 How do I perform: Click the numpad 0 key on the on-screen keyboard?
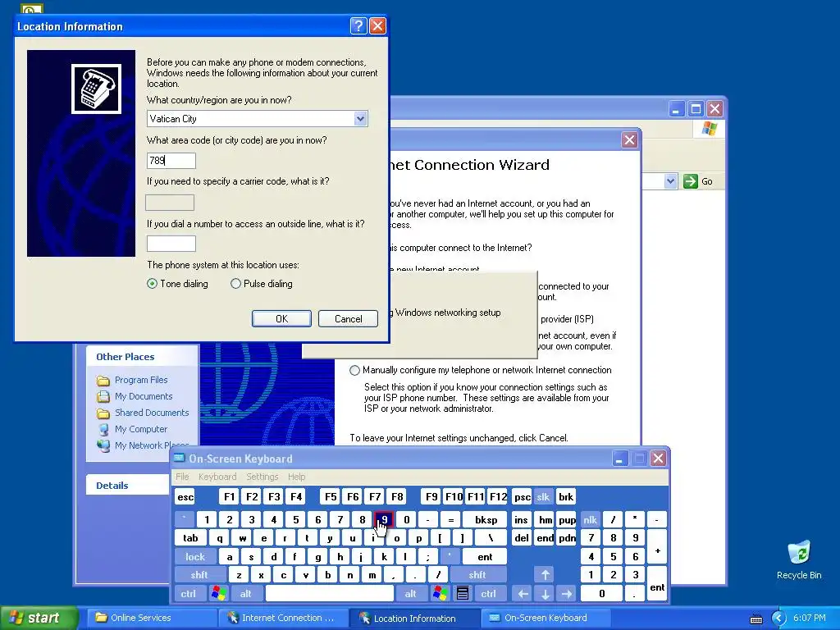pyautogui.click(x=601, y=594)
